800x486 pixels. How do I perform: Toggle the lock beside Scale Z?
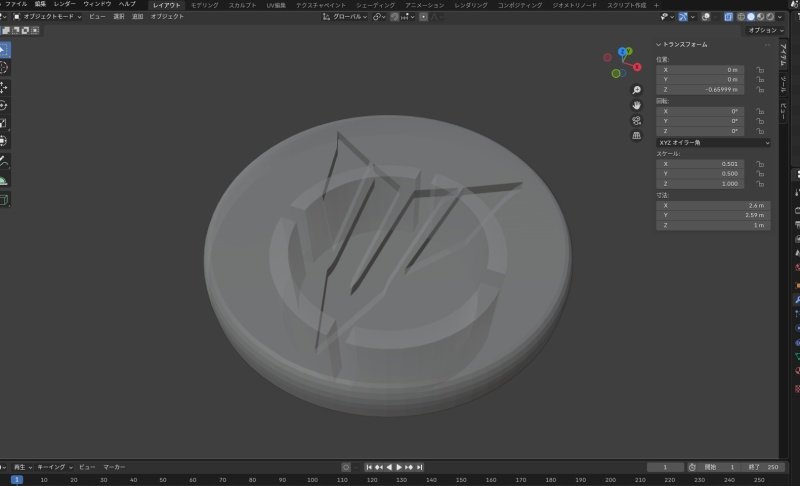761,184
